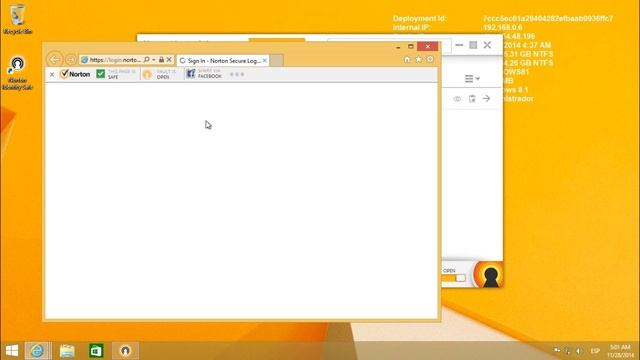Viewport: 640px width, 360px height.
Task: Click the right arrow icon in Identity Safe
Action: point(486,98)
